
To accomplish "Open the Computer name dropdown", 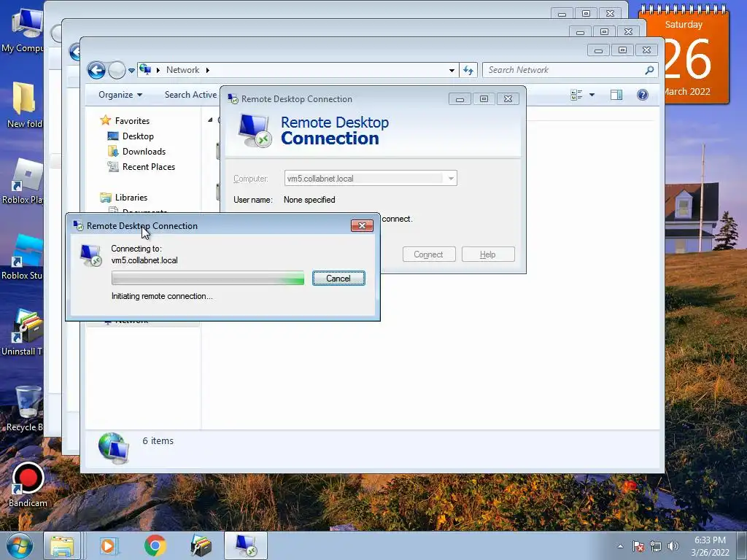I will (x=451, y=179).
